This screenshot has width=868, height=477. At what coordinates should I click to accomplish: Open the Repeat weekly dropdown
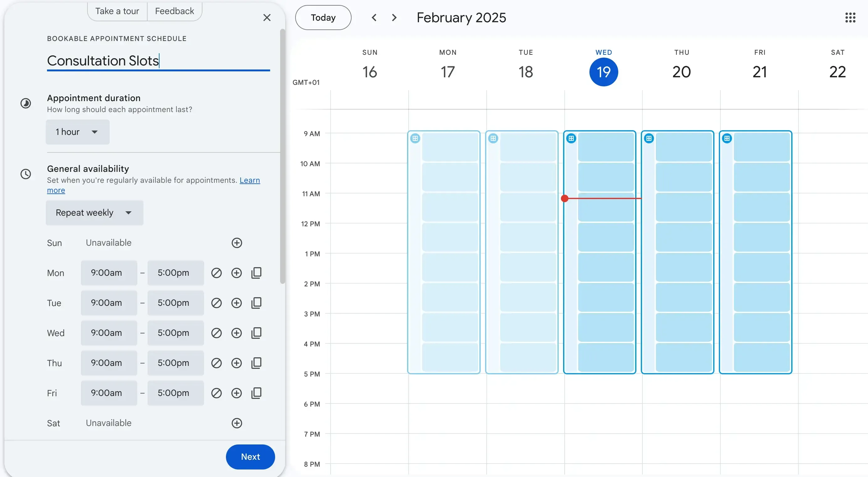[x=94, y=213]
